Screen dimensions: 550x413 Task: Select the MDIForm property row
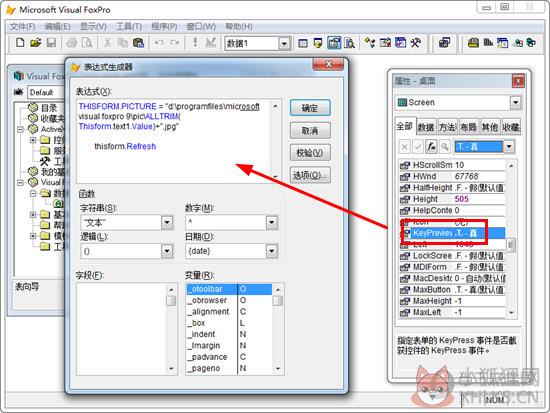click(x=452, y=267)
